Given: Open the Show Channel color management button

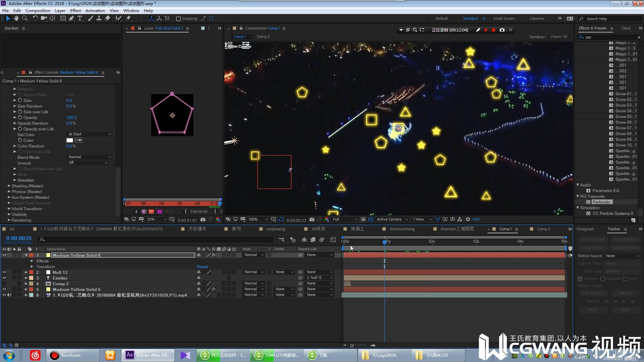Looking at the screenshot, I should [327, 220].
